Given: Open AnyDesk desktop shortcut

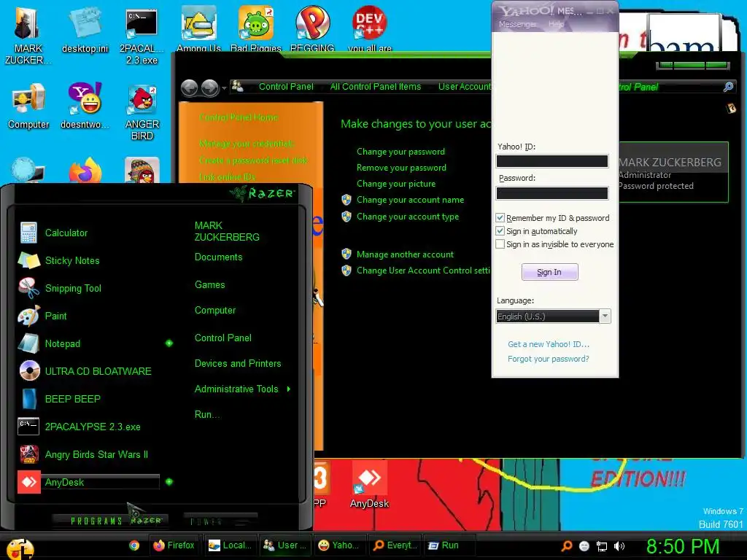Looking at the screenshot, I should pyautogui.click(x=369, y=485).
